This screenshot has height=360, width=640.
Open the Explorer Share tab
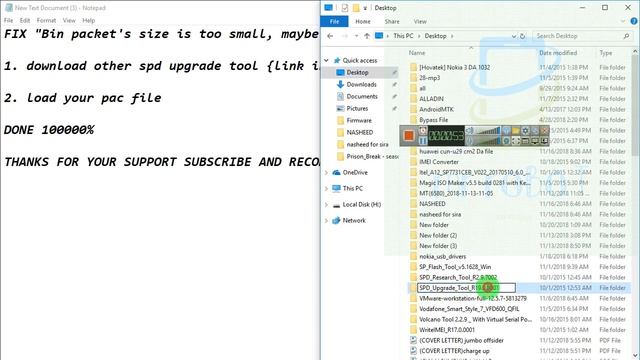coord(392,22)
